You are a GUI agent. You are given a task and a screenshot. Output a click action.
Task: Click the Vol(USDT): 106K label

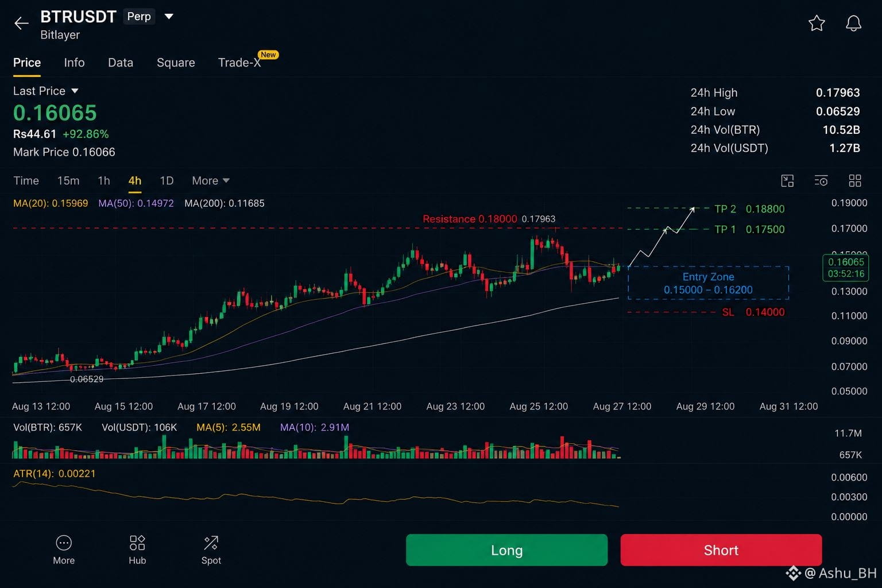tap(140, 427)
